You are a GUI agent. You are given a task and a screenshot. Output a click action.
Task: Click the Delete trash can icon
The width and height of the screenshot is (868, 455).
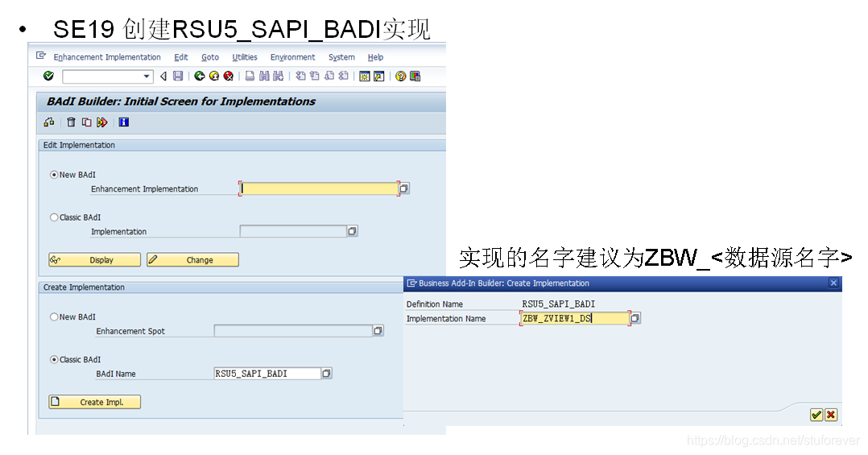tap(71, 122)
